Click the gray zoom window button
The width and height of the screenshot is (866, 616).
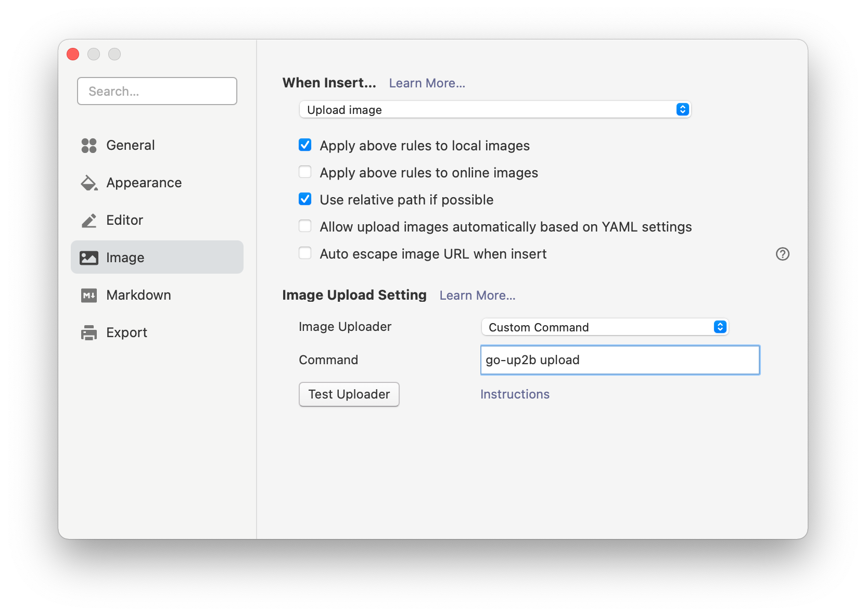click(114, 54)
